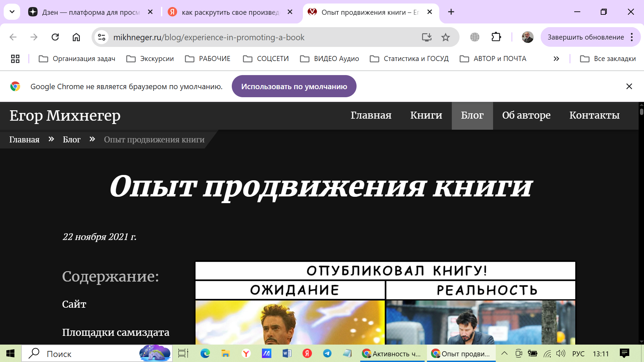Screen dimensions: 644x362
Task: Open the СОЦСЕТИ bookmarks folder
Action: [266, 59]
